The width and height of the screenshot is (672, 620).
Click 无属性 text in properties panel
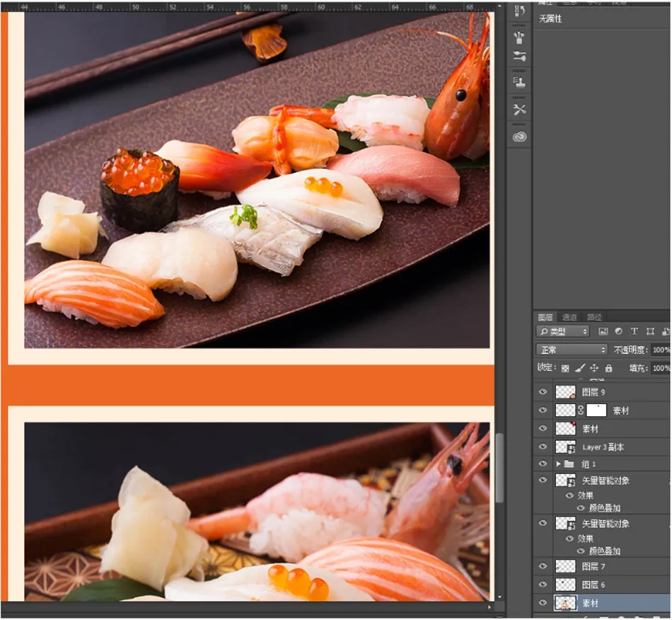550,18
